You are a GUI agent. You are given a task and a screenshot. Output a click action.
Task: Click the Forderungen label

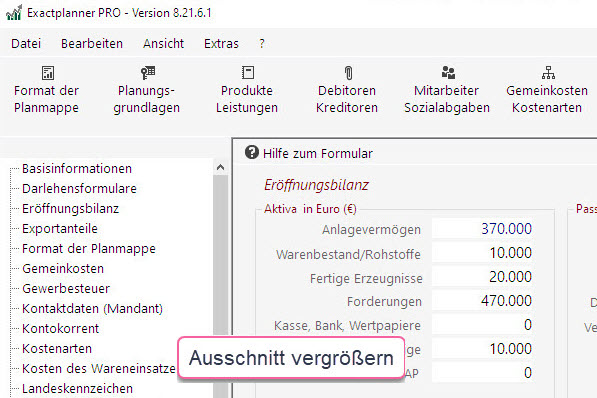[384, 302]
